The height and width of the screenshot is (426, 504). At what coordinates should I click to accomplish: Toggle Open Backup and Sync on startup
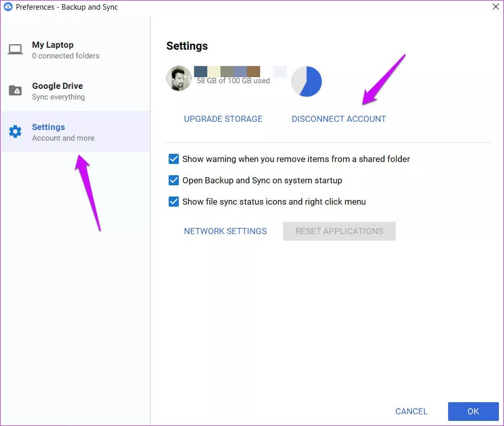click(174, 180)
